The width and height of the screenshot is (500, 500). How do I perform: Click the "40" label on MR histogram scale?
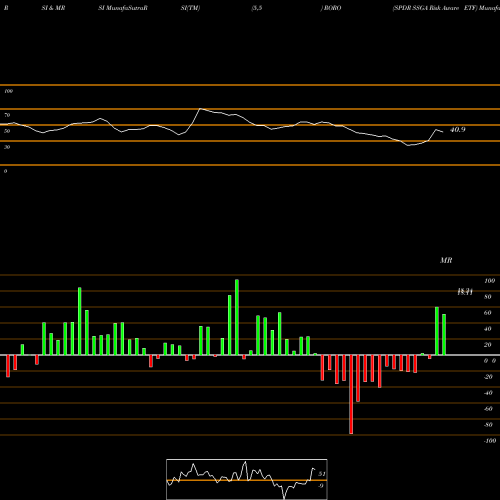(x=488, y=329)
